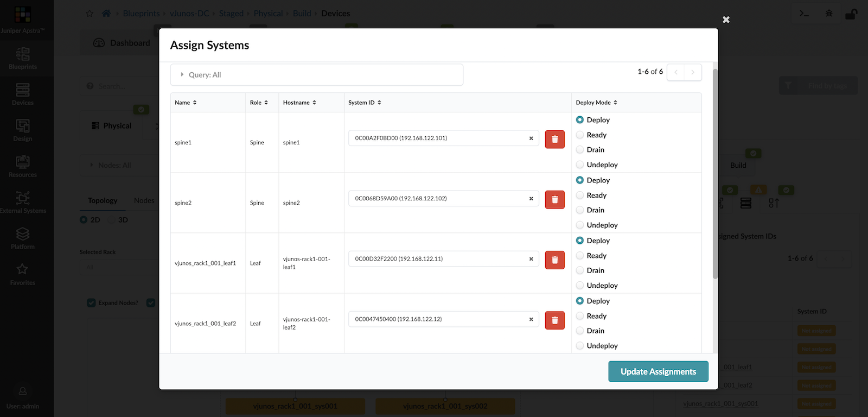The image size is (868, 417).
Task: Open Blueprints in the left sidebar
Action: tap(23, 59)
